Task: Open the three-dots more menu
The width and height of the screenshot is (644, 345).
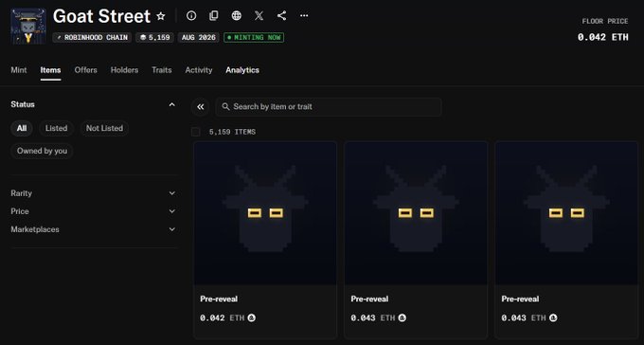Action: point(304,15)
